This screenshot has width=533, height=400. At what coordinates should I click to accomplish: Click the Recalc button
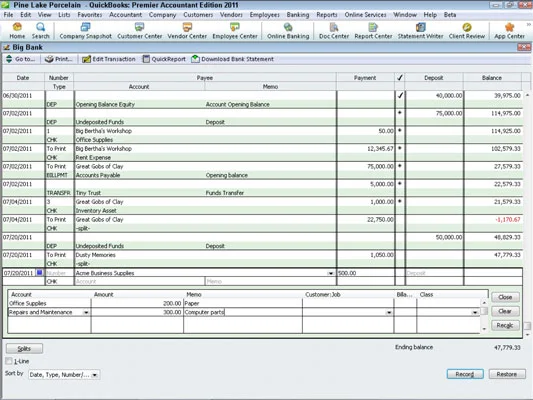coord(505,326)
